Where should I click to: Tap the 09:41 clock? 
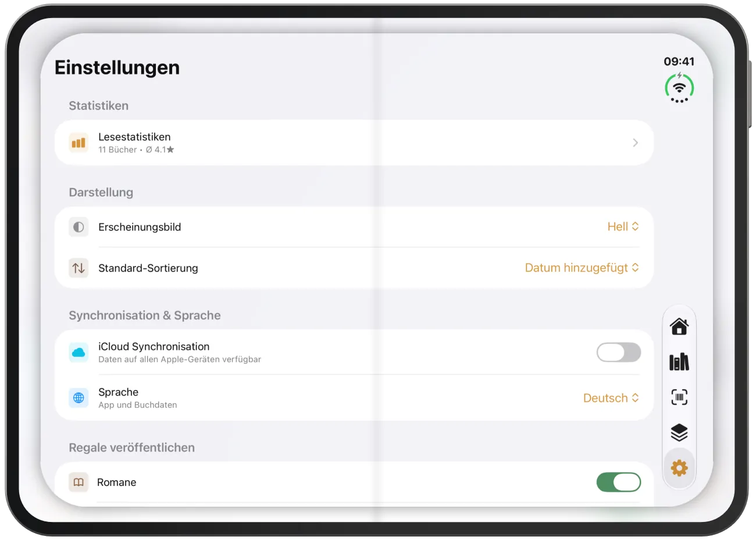pos(679,62)
